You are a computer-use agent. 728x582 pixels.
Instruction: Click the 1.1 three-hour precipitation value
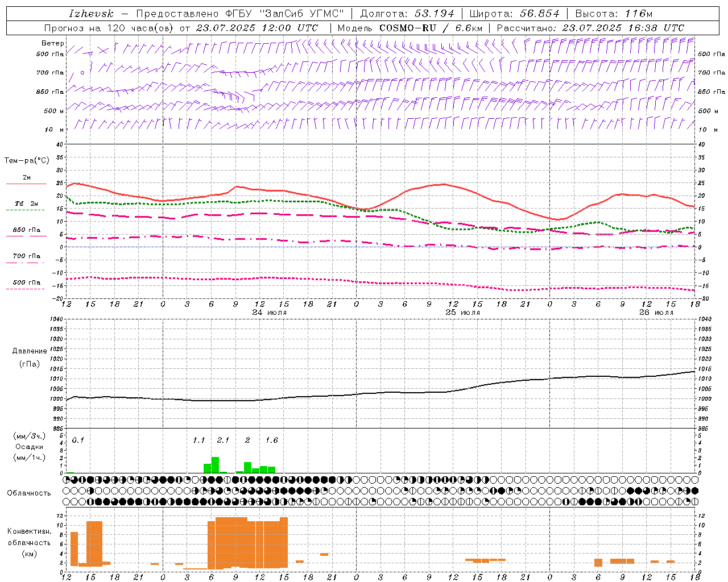click(198, 440)
